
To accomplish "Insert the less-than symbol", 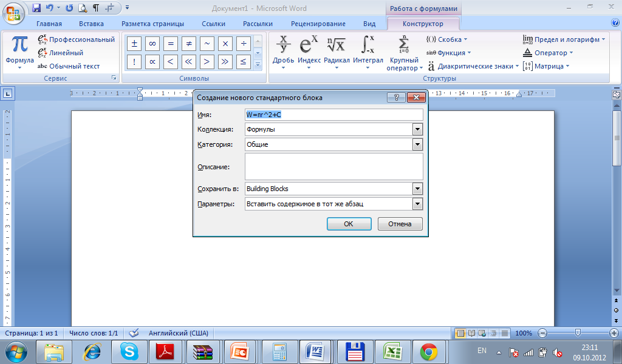I will point(171,62).
